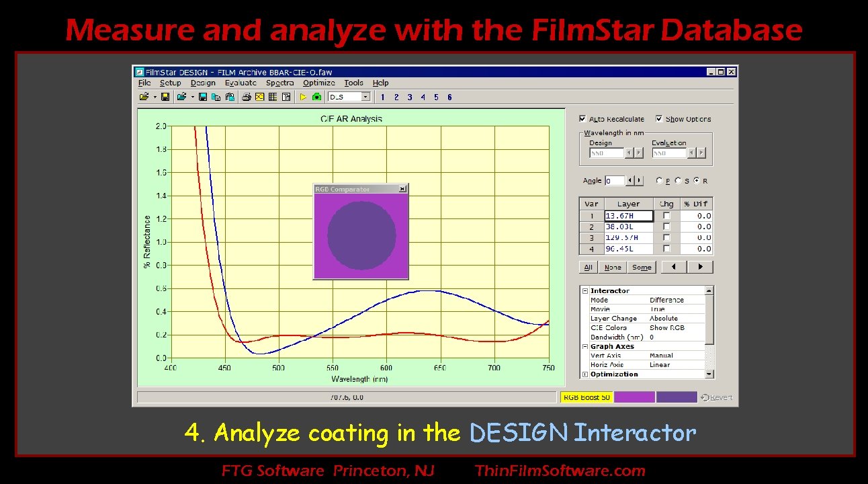Click toolbar number 6 shortcut

click(449, 97)
